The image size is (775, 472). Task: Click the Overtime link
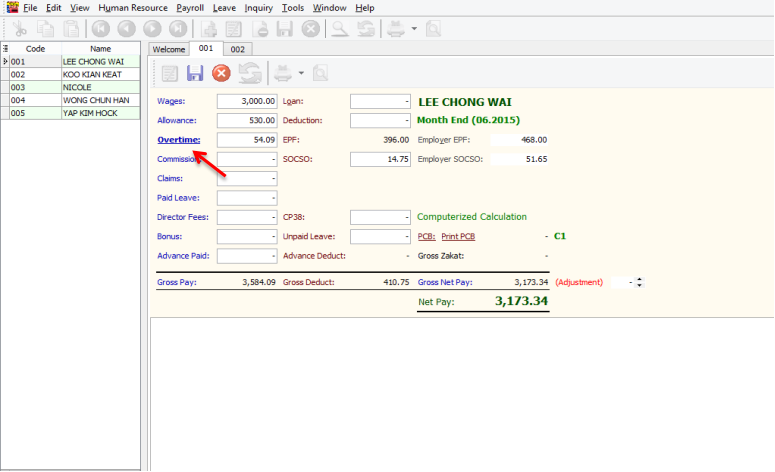click(178, 140)
